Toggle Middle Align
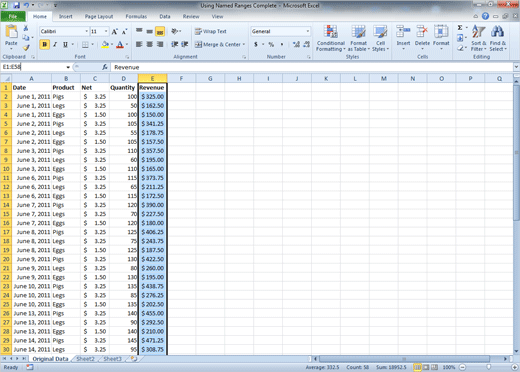 click(150, 31)
